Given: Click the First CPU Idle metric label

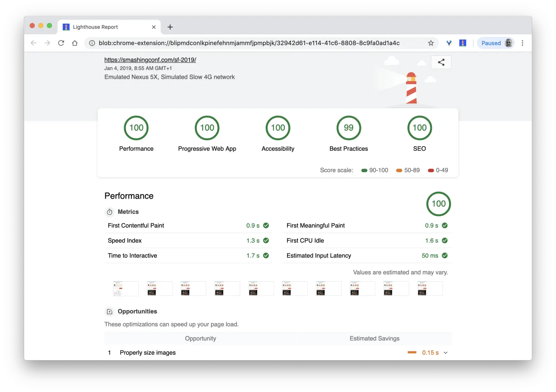Looking at the screenshot, I should point(305,241).
